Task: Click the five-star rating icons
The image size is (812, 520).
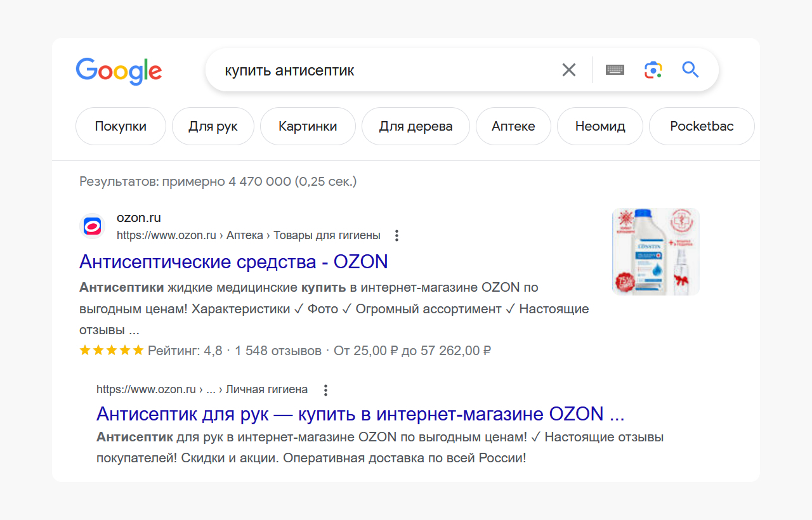Action: [112, 350]
